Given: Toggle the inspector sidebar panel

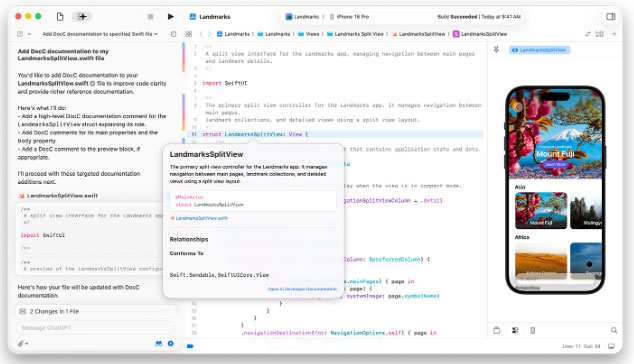Looking at the screenshot, I should (x=611, y=17).
